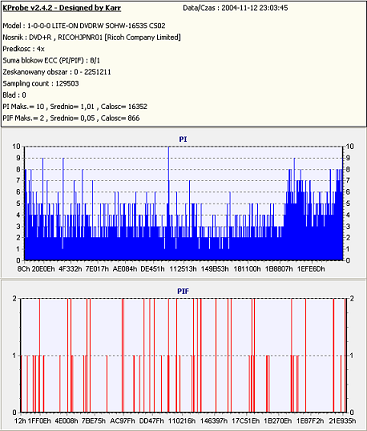
Task: Click the PI chart title
Action: pos(183,139)
